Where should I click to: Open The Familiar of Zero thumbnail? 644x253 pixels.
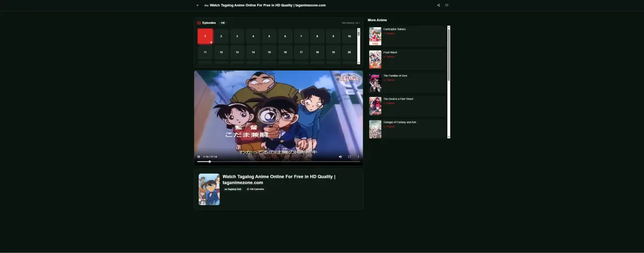click(x=375, y=83)
